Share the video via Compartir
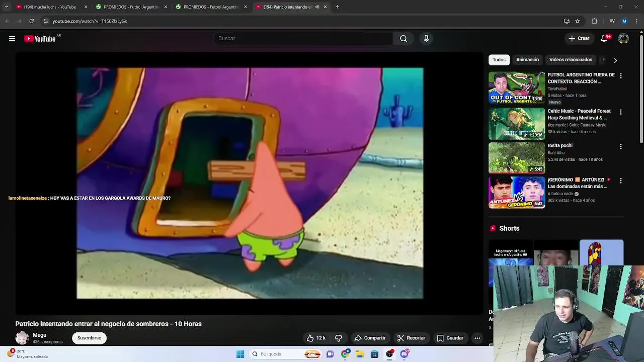 click(x=370, y=338)
